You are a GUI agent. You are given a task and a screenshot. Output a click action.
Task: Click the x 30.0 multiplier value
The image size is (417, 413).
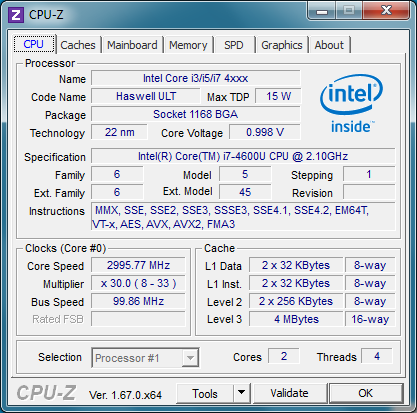(x=138, y=283)
